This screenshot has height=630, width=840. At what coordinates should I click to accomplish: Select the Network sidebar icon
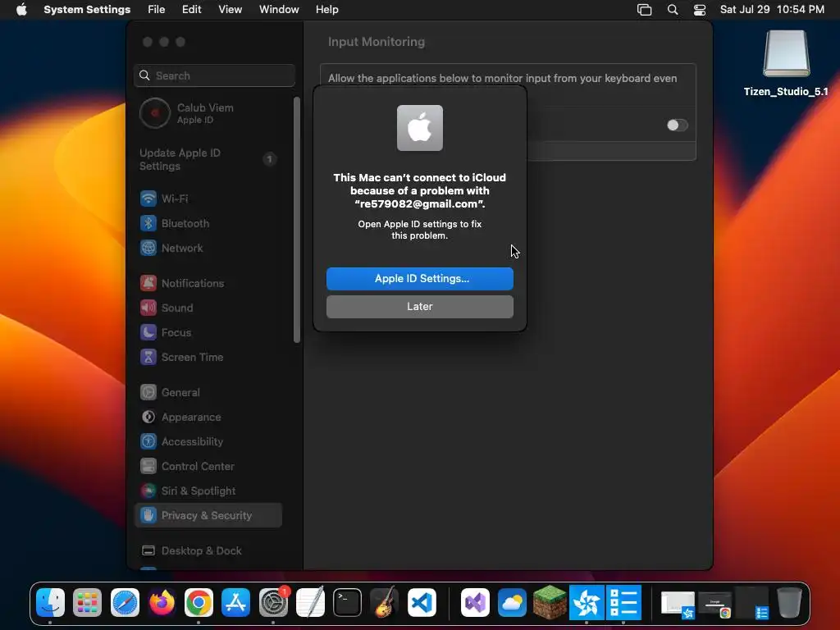[x=148, y=248]
